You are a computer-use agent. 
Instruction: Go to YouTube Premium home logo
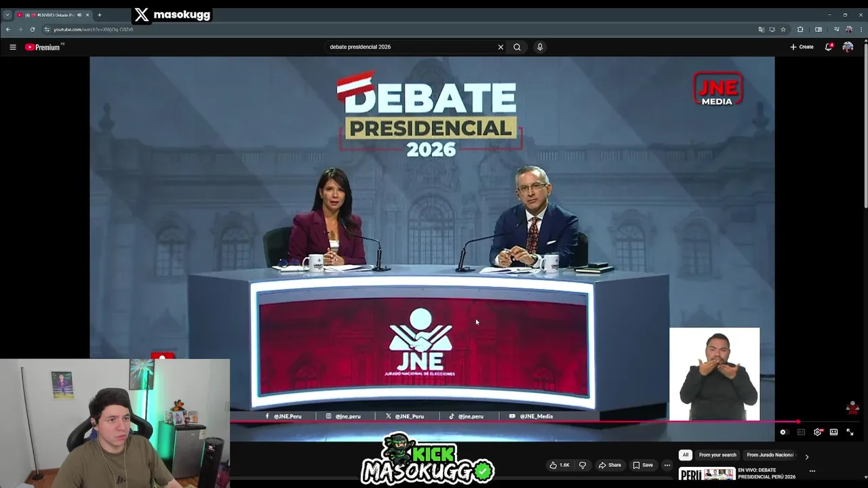tap(44, 47)
